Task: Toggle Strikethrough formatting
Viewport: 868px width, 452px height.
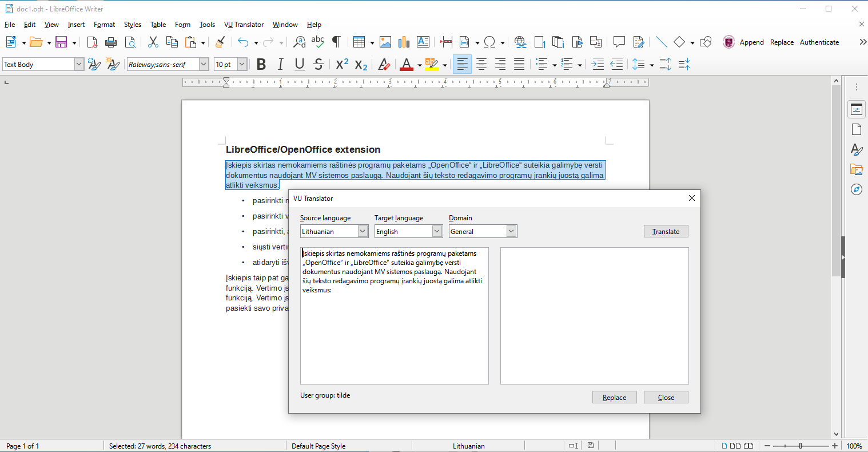Action: click(318, 64)
